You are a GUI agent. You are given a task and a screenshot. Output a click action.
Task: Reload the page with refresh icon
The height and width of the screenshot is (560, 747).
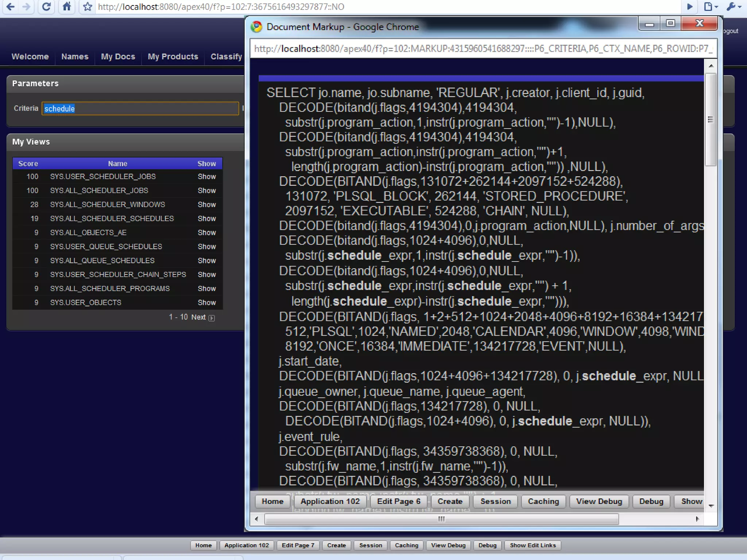coord(46,7)
